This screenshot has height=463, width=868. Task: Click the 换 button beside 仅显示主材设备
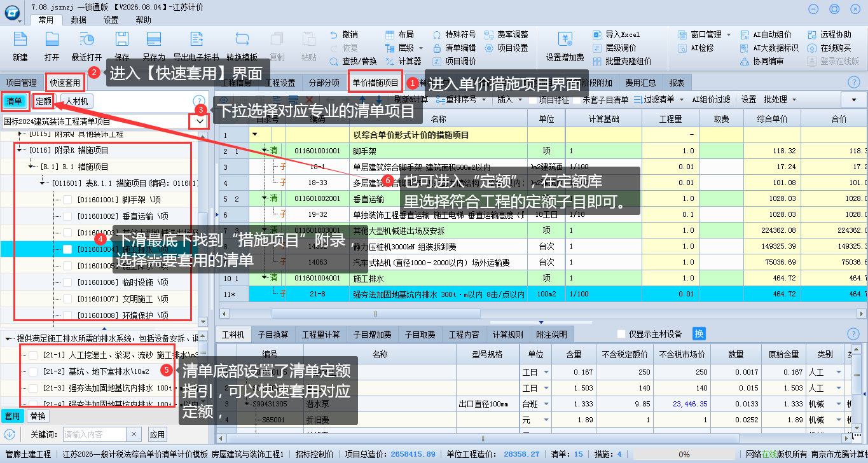click(699, 334)
